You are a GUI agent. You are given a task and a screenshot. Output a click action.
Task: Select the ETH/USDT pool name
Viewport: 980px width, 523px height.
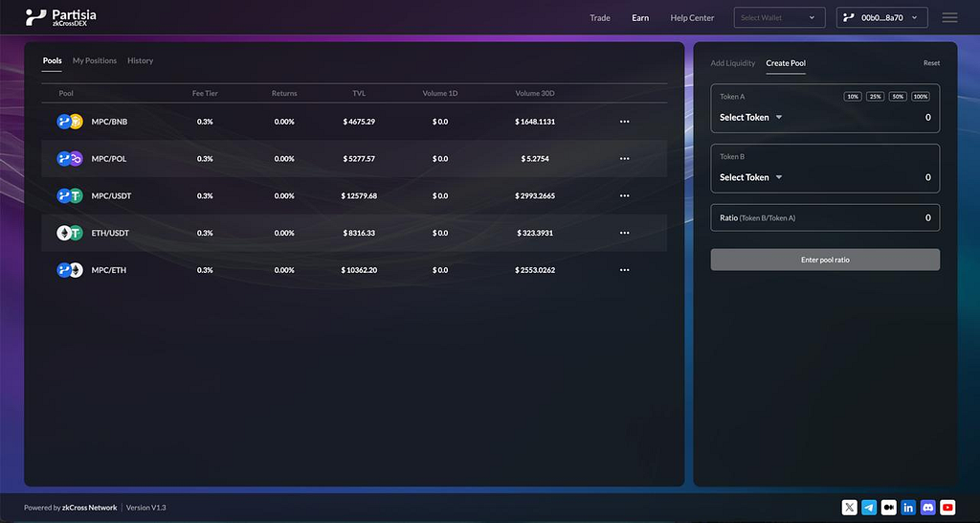(110, 233)
